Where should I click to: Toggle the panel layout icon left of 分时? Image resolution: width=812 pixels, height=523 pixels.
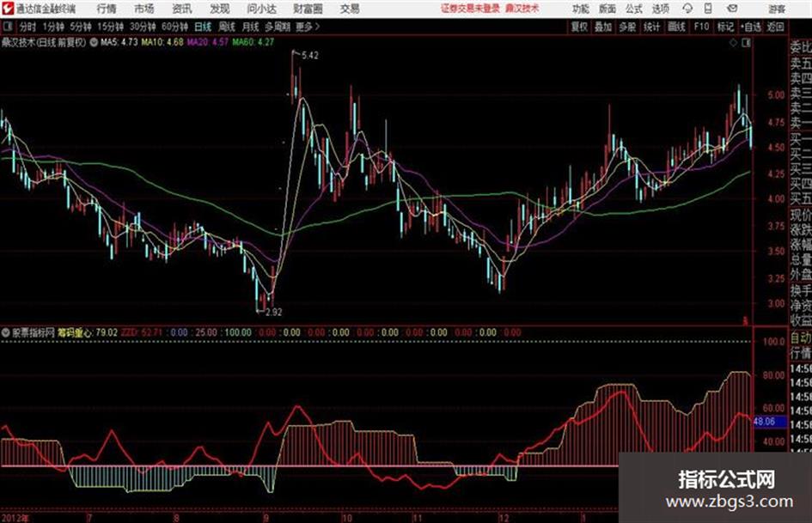tap(7, 27)
